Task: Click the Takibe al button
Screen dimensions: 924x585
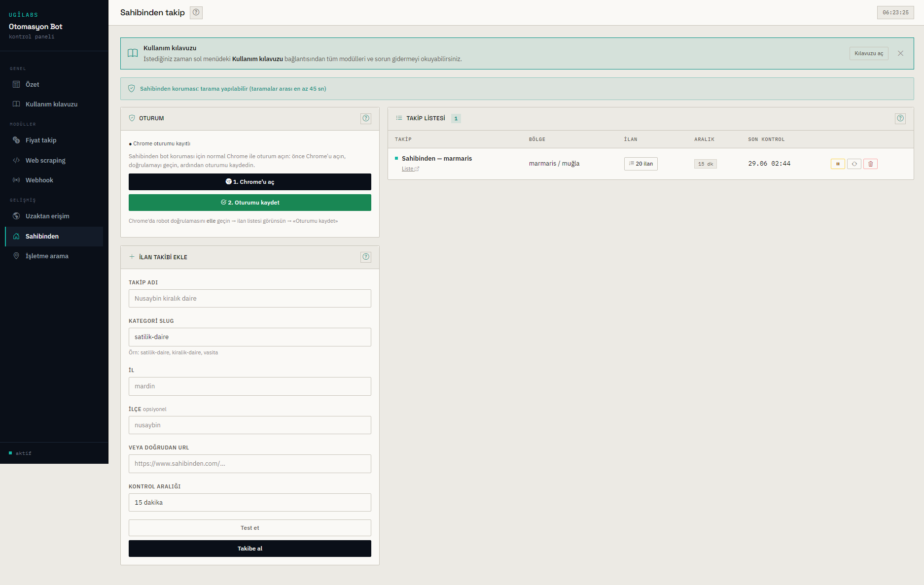Action: (250, 549)
